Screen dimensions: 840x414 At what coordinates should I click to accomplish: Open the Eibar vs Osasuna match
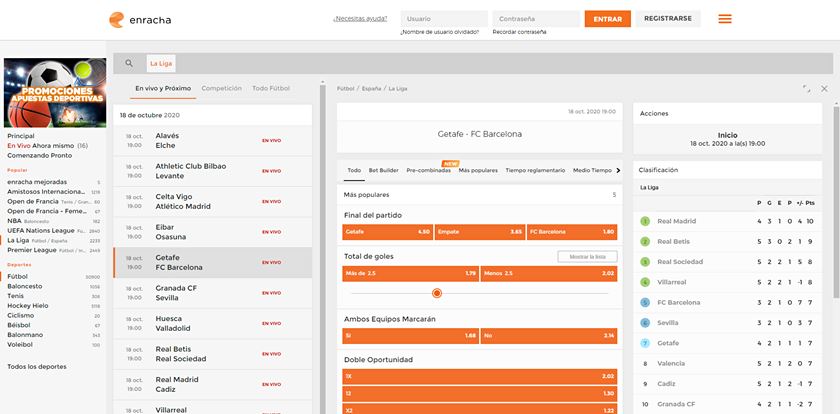point(213,232)
